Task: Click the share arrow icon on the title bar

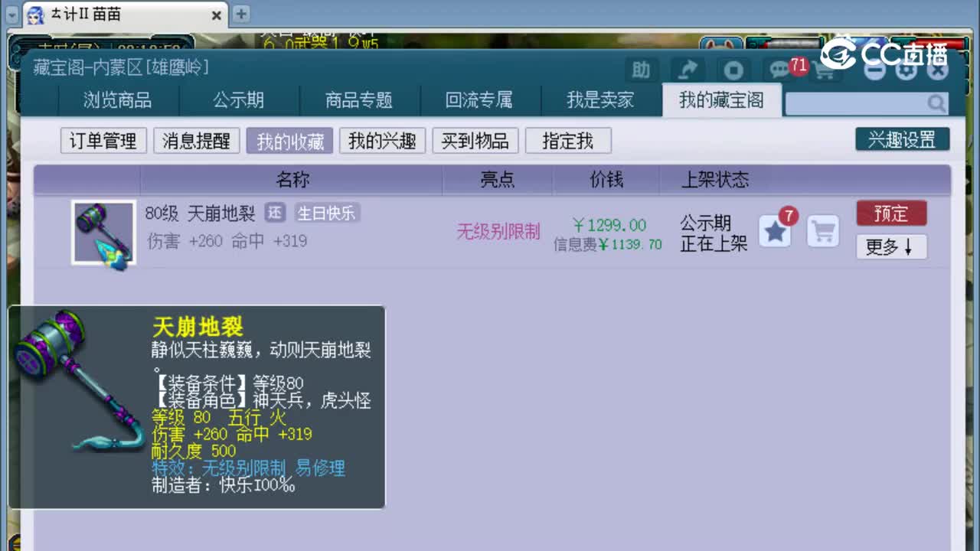Action: (687, 70)
